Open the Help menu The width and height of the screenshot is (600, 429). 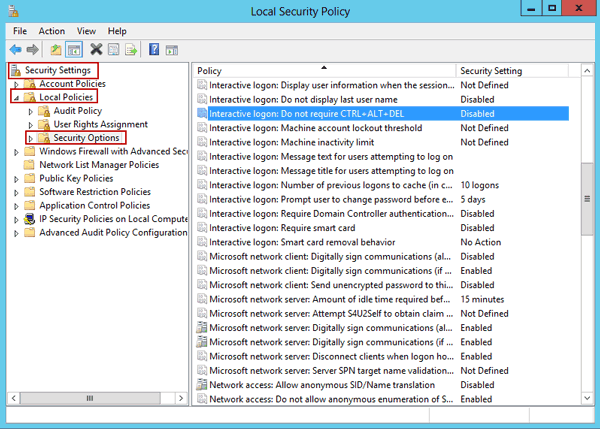(x=117, y=31)
